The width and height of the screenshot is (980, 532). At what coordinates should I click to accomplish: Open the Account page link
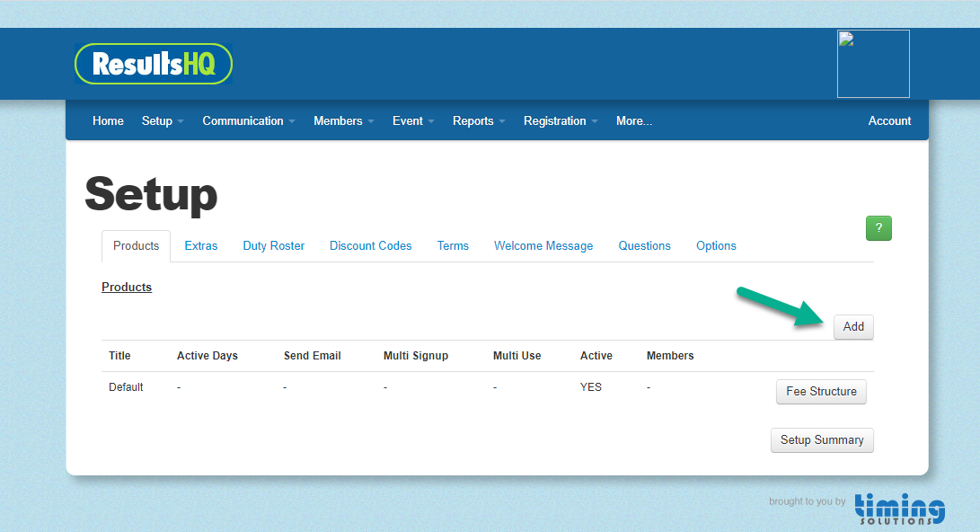[x=889, y=120]
